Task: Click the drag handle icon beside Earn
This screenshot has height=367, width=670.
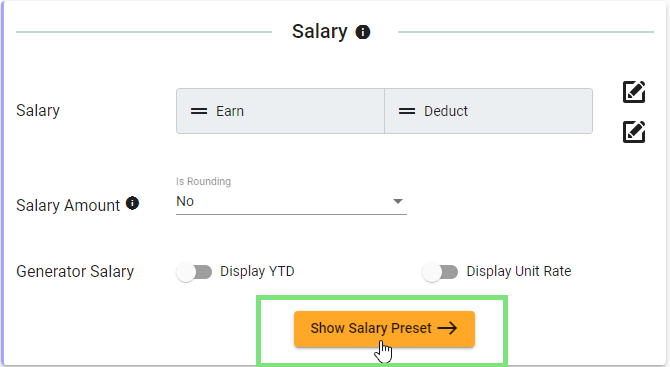Action: point(199,111)
